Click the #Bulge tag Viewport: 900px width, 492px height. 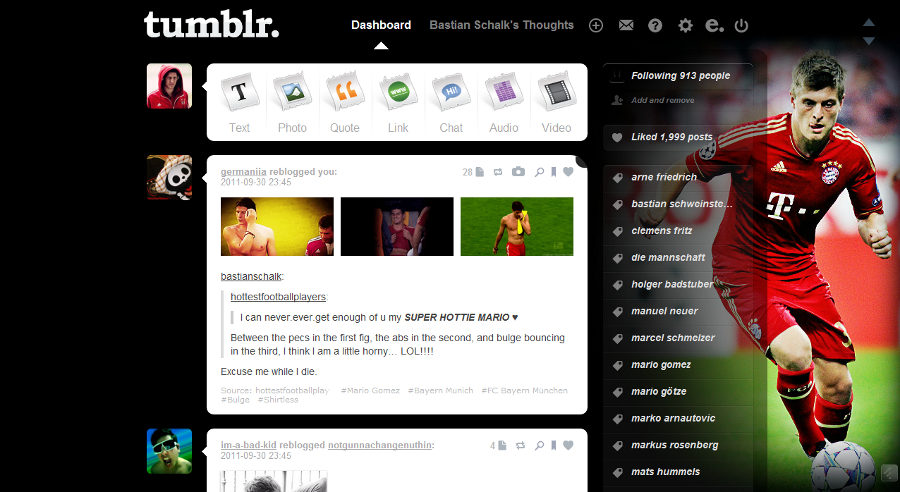[235, 400]
